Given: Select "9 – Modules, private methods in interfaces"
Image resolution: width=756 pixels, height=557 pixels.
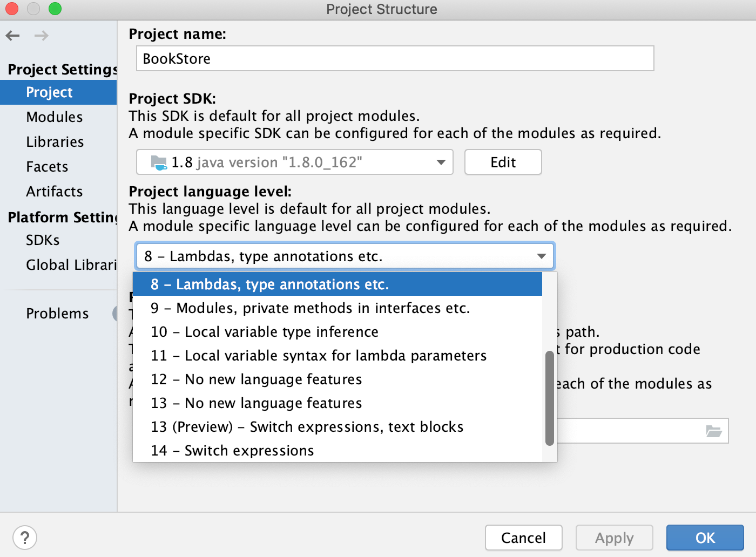Looking at the screenshot, I should tap(310, 308).
